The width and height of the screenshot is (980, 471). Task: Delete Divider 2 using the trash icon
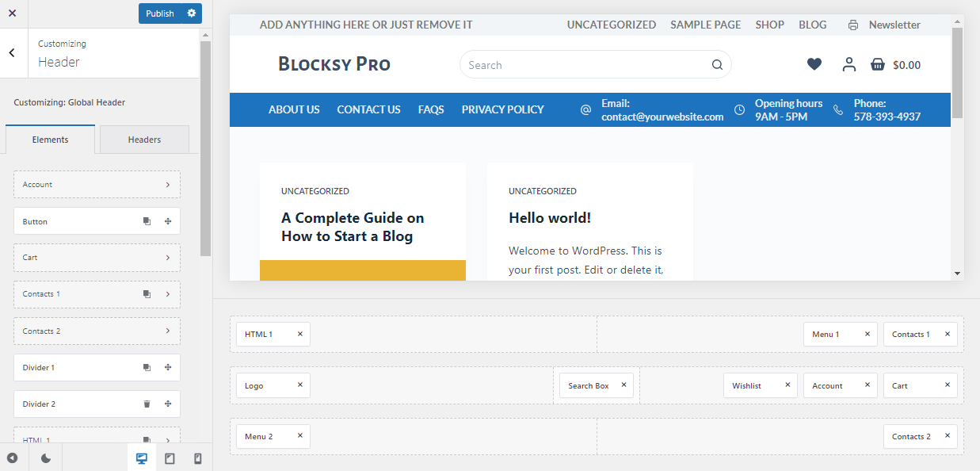pyautogui.click(x=146, y=404)
